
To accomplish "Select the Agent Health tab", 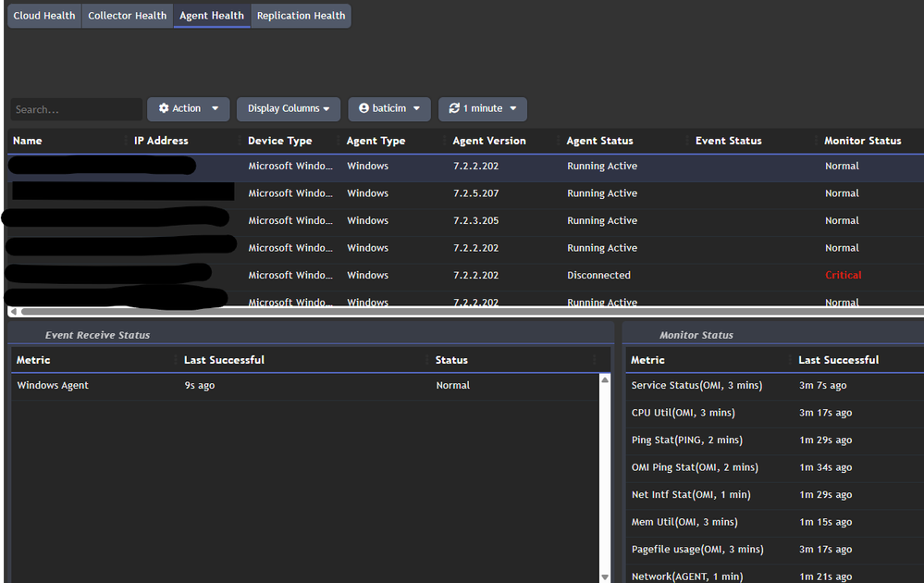I will click(212, 16).
